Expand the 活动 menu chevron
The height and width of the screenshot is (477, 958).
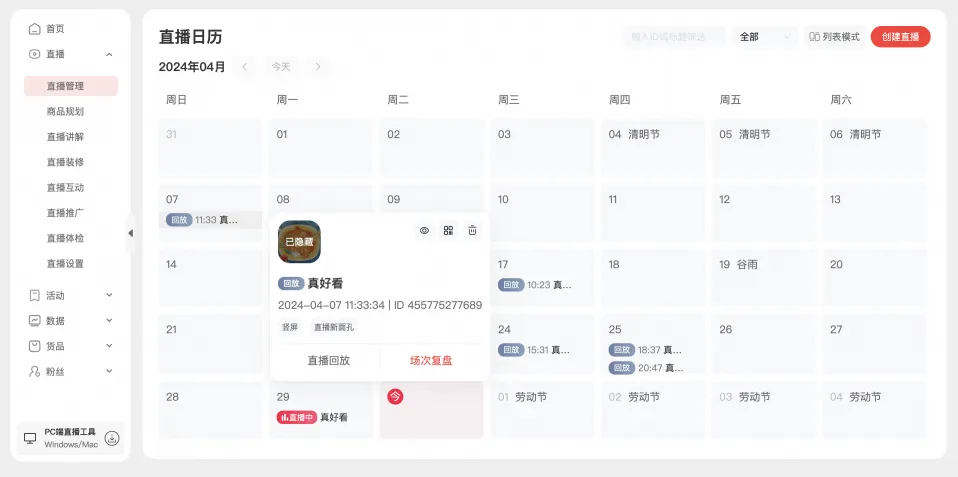tap(109, 296)
